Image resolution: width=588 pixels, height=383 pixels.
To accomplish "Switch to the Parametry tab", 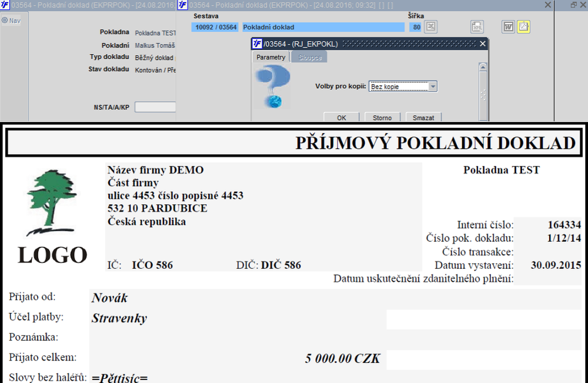I will point(270,58).
